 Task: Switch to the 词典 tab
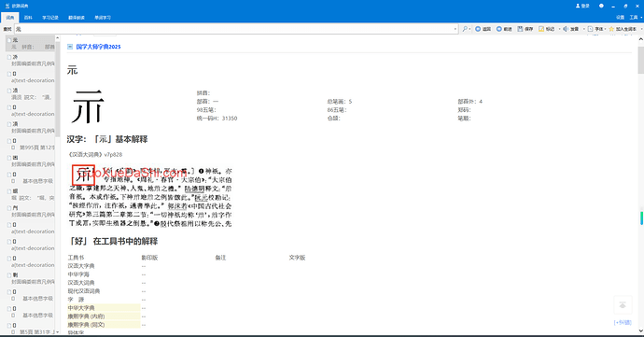point(10,17)
